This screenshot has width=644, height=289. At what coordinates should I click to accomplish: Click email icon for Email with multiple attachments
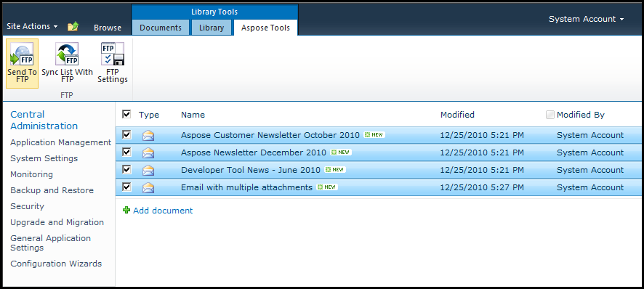tap(148, 187)
